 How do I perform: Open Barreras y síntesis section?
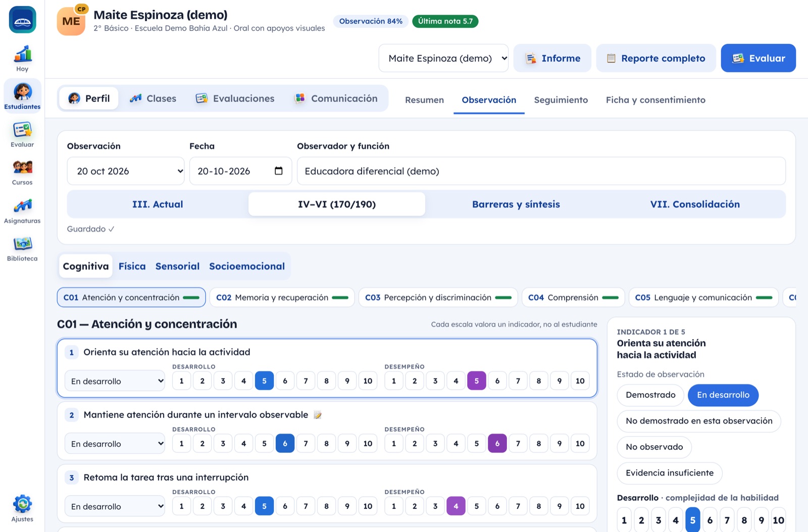tap(516, 204)
